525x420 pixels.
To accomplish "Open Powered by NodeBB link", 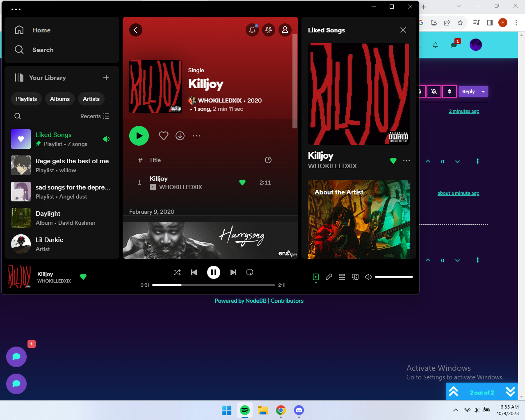I will pos(240,301).
